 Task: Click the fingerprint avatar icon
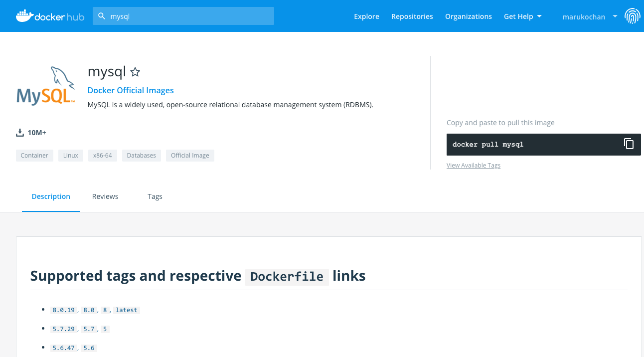633,16
